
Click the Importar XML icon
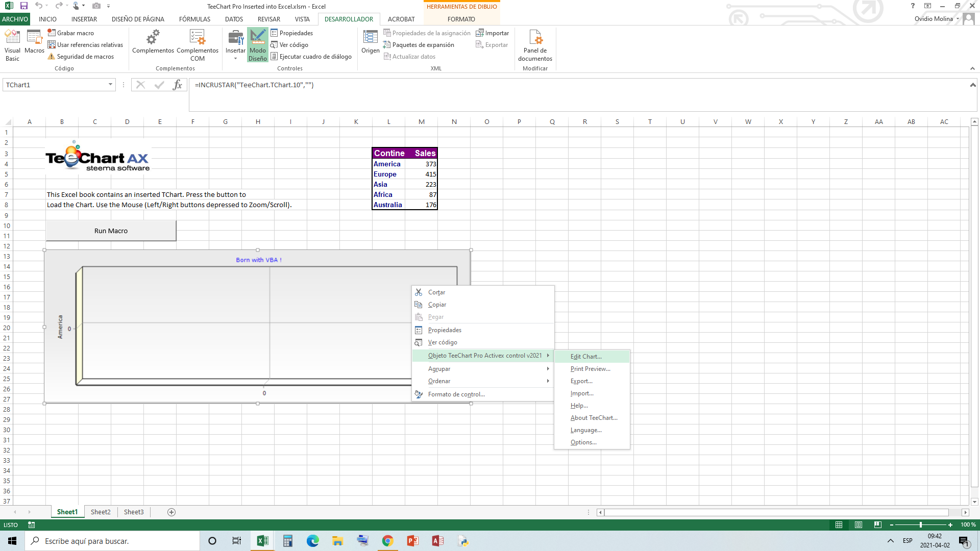click(x=493, y=33)
